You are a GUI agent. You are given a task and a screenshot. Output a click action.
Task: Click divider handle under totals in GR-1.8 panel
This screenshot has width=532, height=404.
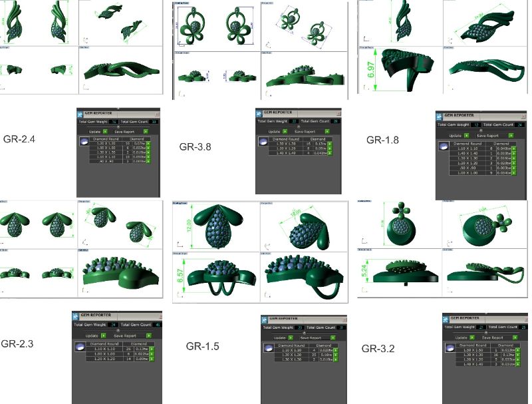click(x=481, y=130)
